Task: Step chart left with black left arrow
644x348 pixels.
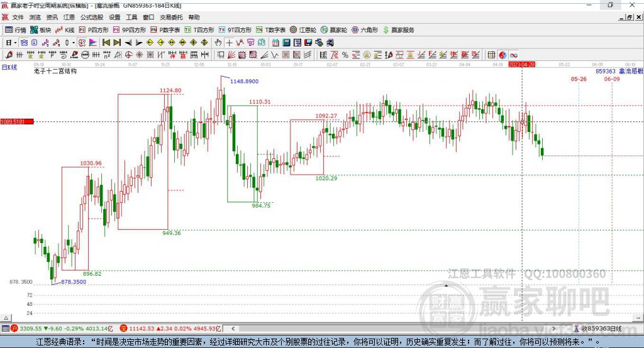Action: click(128, 43)
